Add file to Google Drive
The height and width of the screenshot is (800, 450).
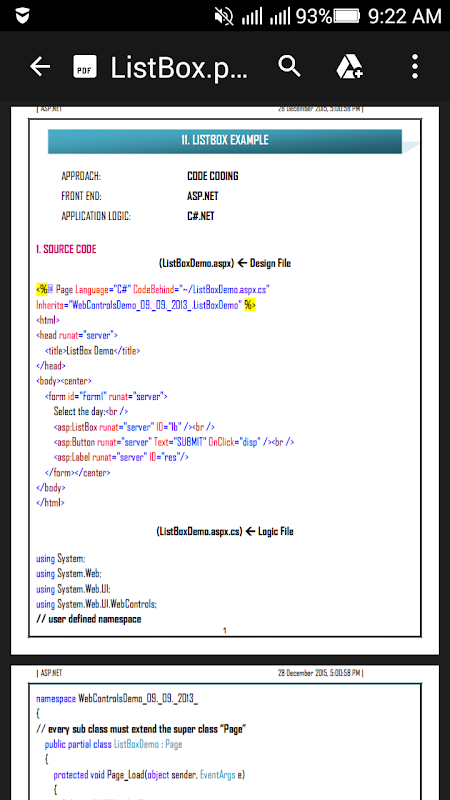(x=349, y=66)
